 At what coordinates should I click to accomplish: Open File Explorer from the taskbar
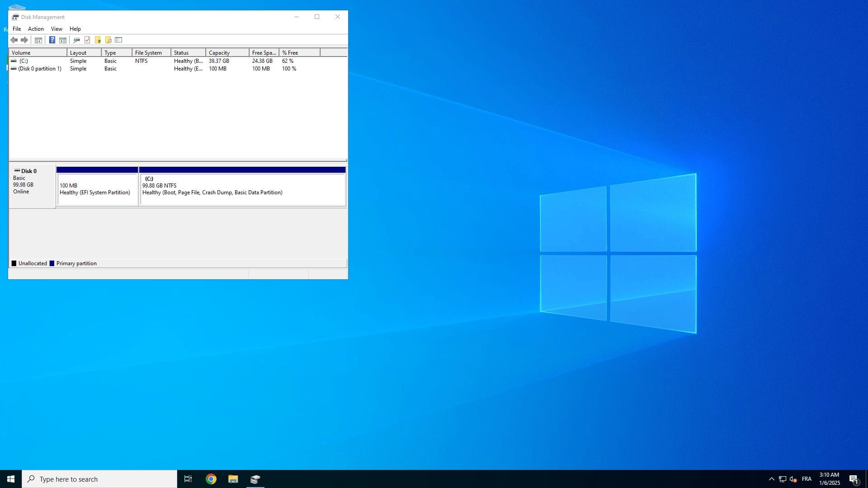[x=233, y=479]
